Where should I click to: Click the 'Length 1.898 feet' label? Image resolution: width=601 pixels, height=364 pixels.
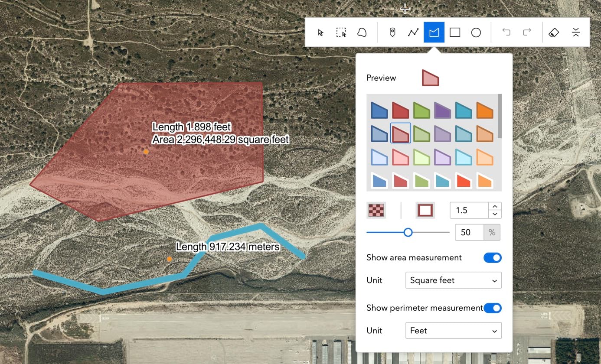191,127
